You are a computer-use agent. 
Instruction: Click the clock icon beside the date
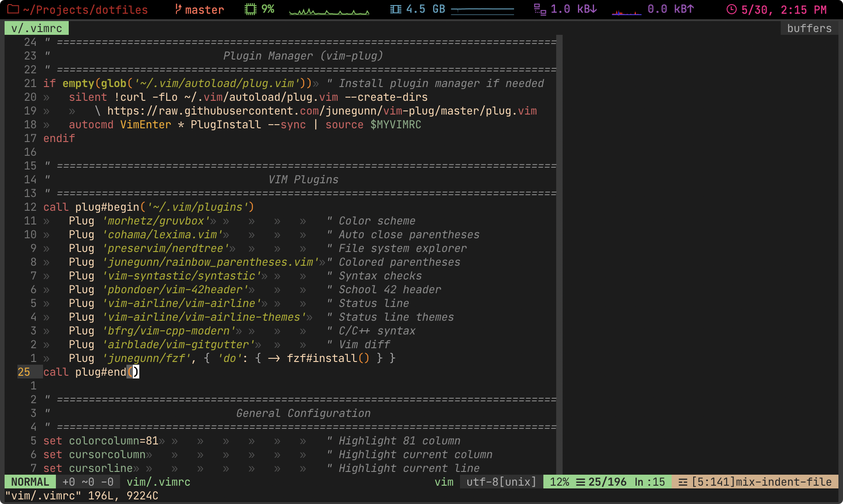pyautogui.click(x=732, y=9)
